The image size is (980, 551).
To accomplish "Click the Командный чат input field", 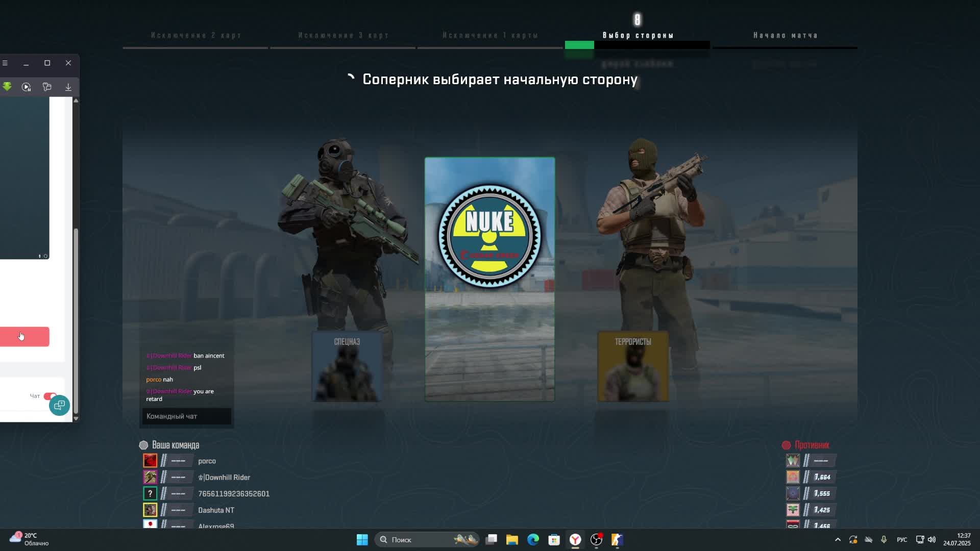I will (186, 416).
